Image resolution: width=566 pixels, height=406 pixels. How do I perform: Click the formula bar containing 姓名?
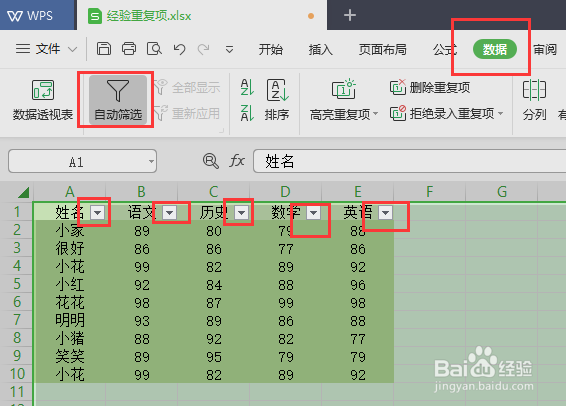click(x=410, y=161)
